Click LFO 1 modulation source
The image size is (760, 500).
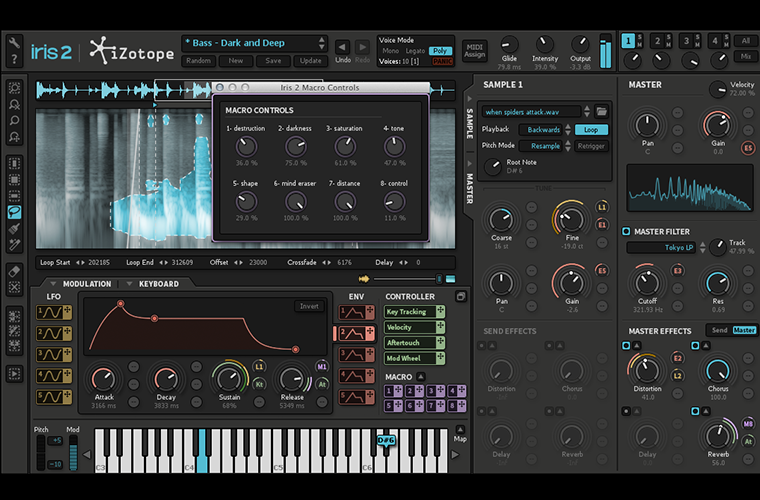tap(54, 312)
